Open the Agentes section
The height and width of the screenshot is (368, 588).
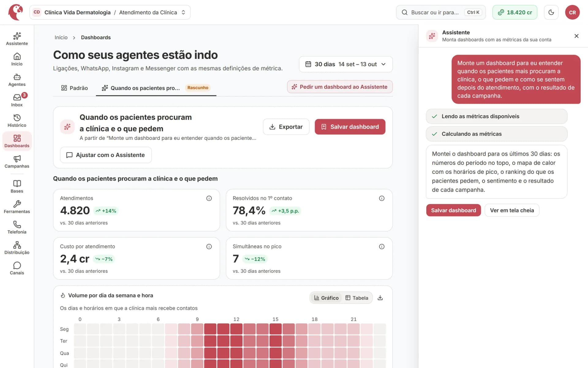pyautogui.click(x=17, y=80)
